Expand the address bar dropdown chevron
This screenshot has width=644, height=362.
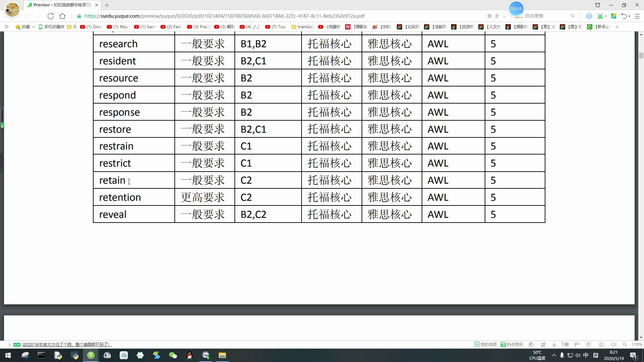point(504,16)
